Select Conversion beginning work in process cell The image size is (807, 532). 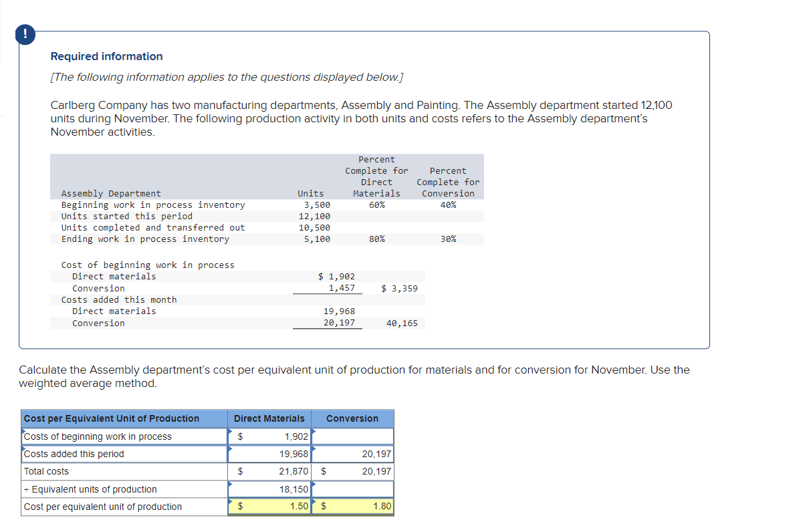[x=353, y=436]
